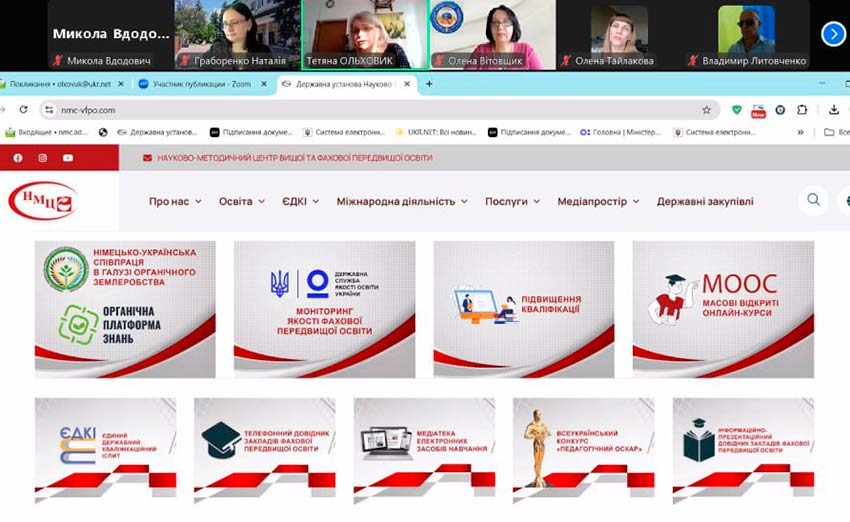Show more bookmarks with double chevron
The width and height of the screenshot is (850, 522).
tap(800, 132)
